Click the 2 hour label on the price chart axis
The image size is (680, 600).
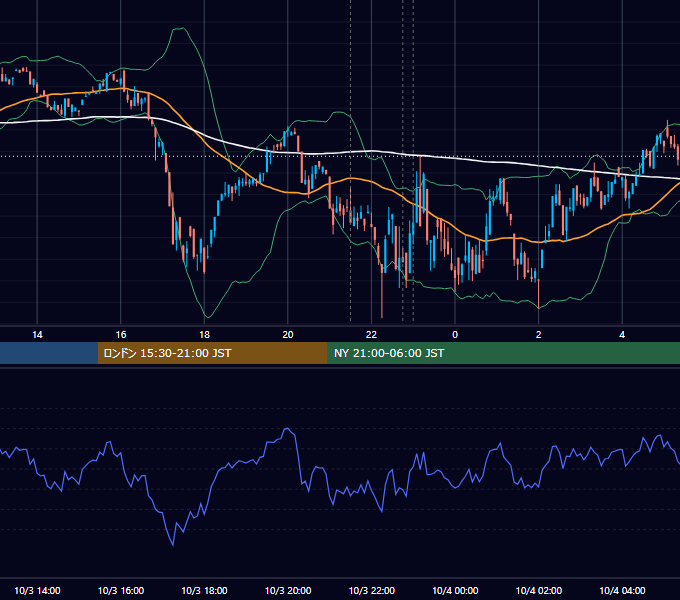539,335
